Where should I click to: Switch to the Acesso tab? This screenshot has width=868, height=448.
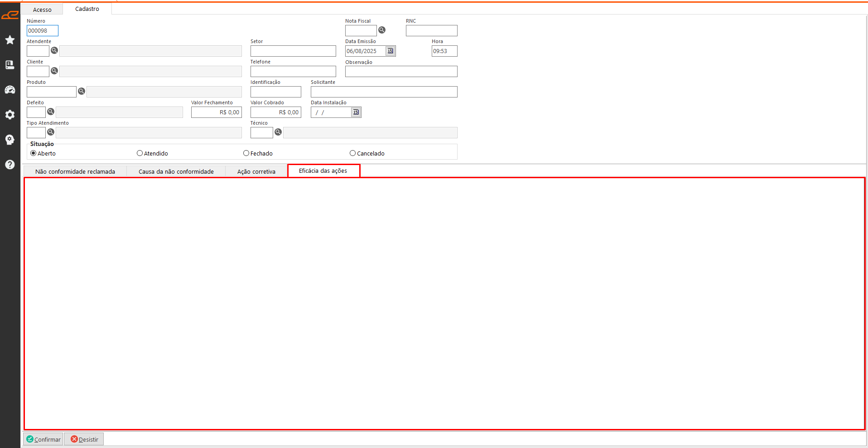(x=42, y=10)
